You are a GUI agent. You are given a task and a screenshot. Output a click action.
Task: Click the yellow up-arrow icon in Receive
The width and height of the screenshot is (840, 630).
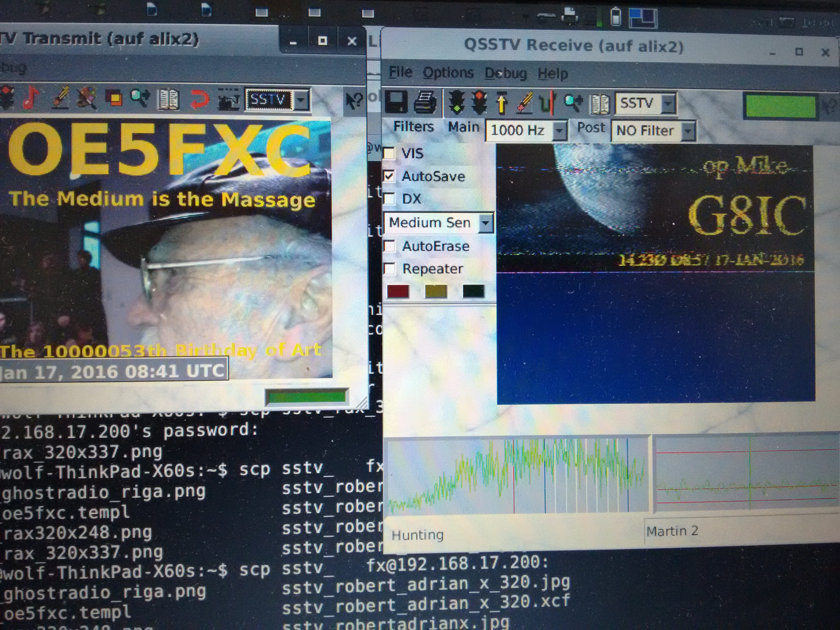click(x=502, y=103)
